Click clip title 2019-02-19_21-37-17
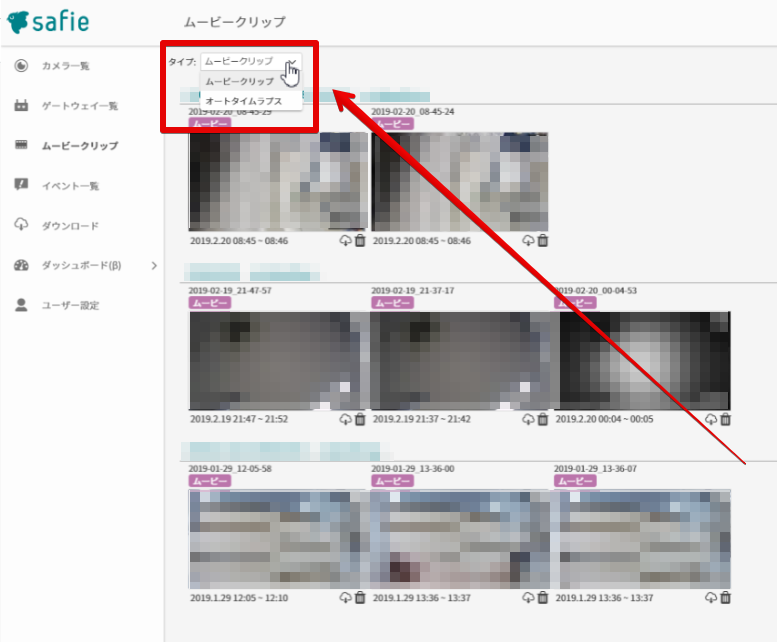This screenshot has height=642, width=777. [412, 290]
